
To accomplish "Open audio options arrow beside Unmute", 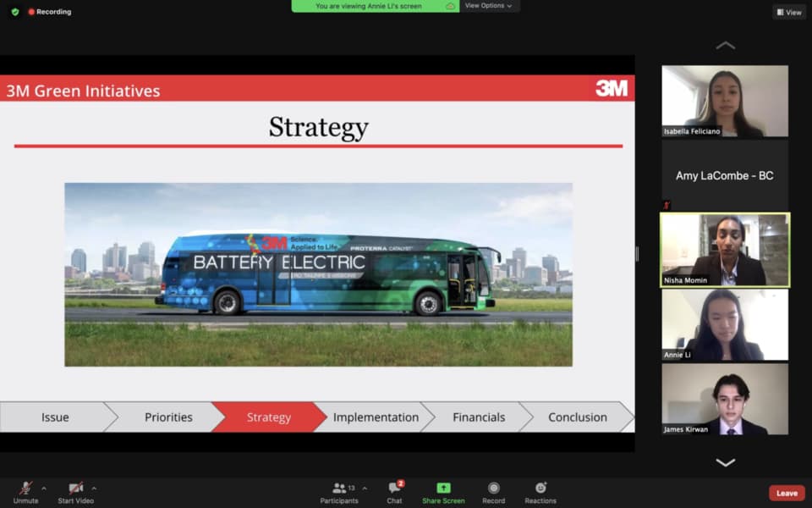I will coord(44,489).
